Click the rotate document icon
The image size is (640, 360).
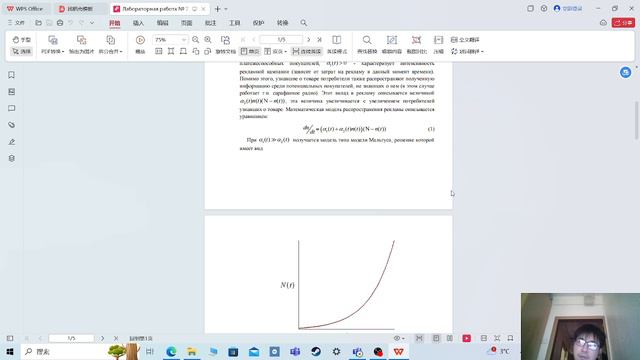tap(225, 40)
